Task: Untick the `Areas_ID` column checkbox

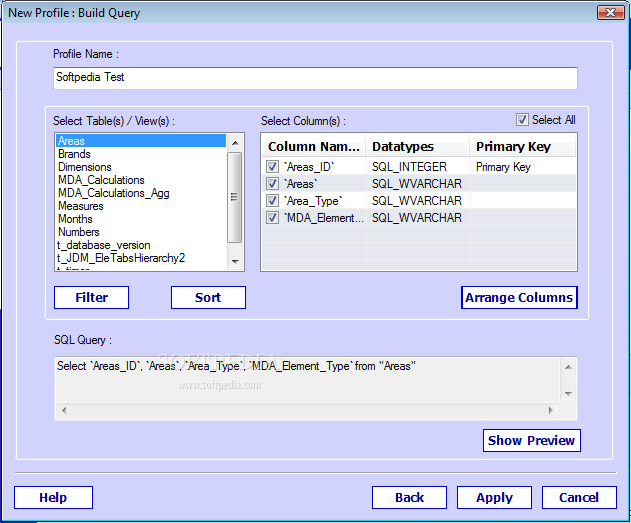Action: pos(272,166)
